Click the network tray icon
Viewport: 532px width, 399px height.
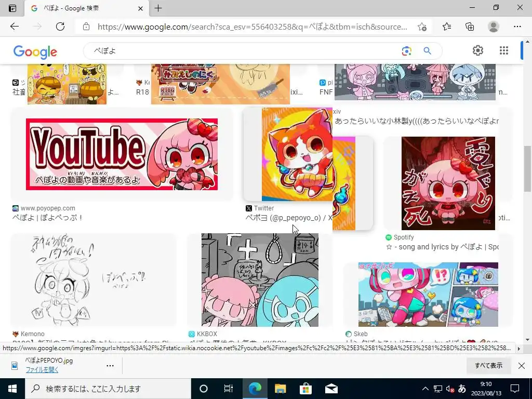[x=438, y=389]
